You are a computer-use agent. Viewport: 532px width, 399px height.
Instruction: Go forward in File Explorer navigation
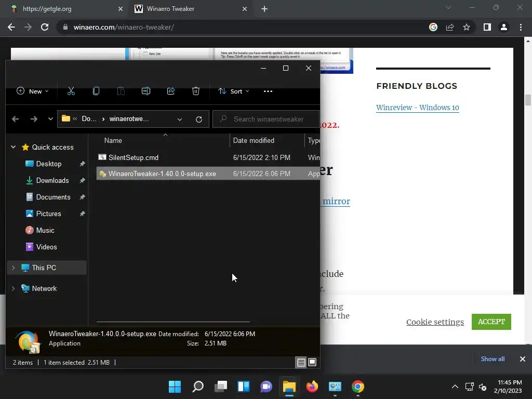[34, 119]
